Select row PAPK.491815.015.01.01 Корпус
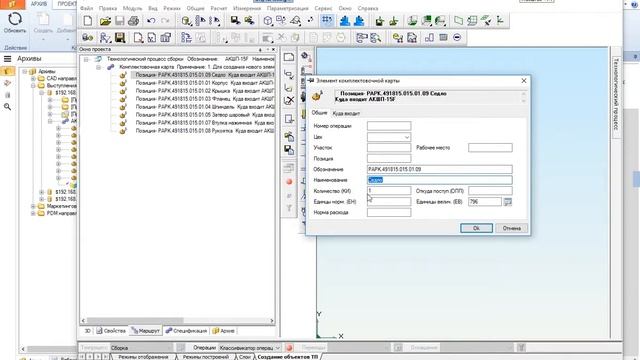Image resolution: width=640 pixels, height=360 pixels. pos(205,83)
